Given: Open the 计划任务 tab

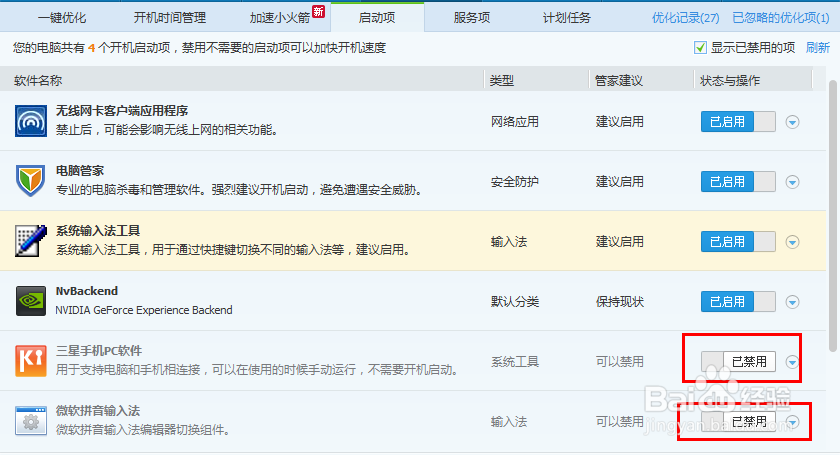Looking at the screenshot, I should click(x=566, y=18).
